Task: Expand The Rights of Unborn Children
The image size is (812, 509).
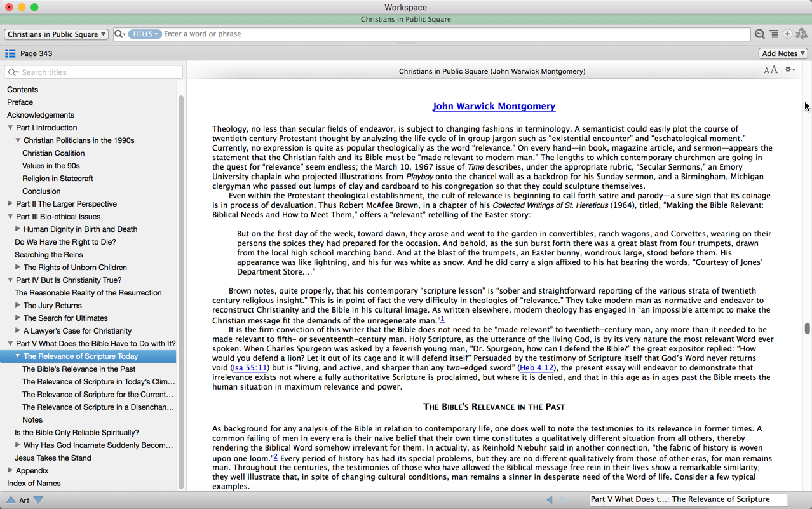Action: 18,268
